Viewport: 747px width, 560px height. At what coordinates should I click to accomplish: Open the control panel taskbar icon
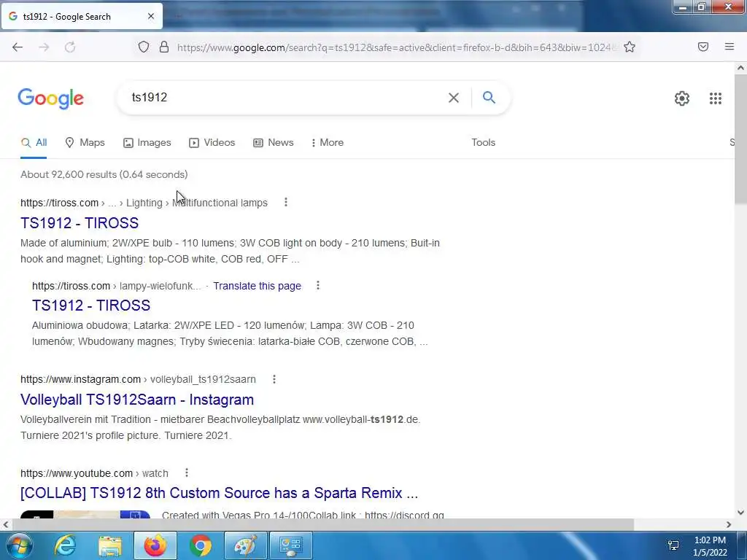pos(290,545)
